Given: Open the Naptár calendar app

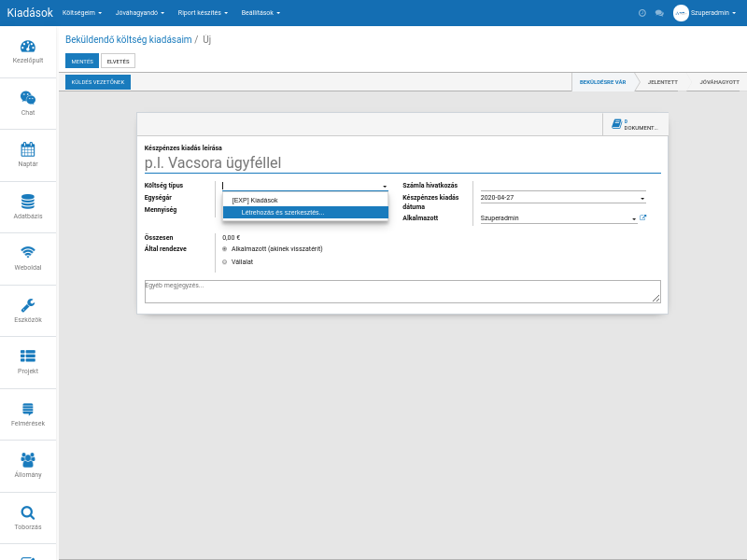Looking at the screenshot, I should [x=28, y=149].
